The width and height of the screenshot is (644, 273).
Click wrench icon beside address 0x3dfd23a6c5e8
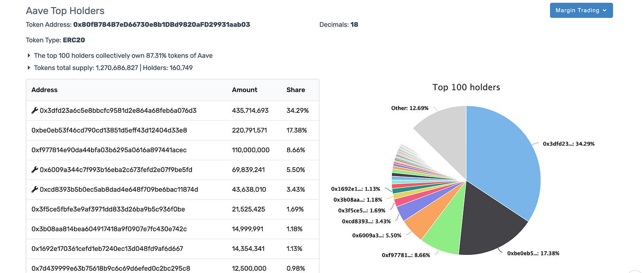(x=34, y=111)
